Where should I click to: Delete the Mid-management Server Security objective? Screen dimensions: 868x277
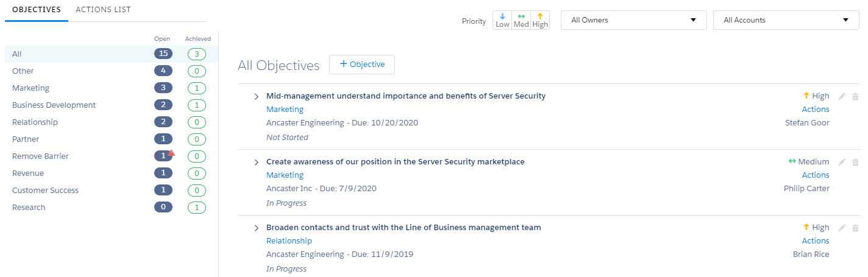pos(855,96)
